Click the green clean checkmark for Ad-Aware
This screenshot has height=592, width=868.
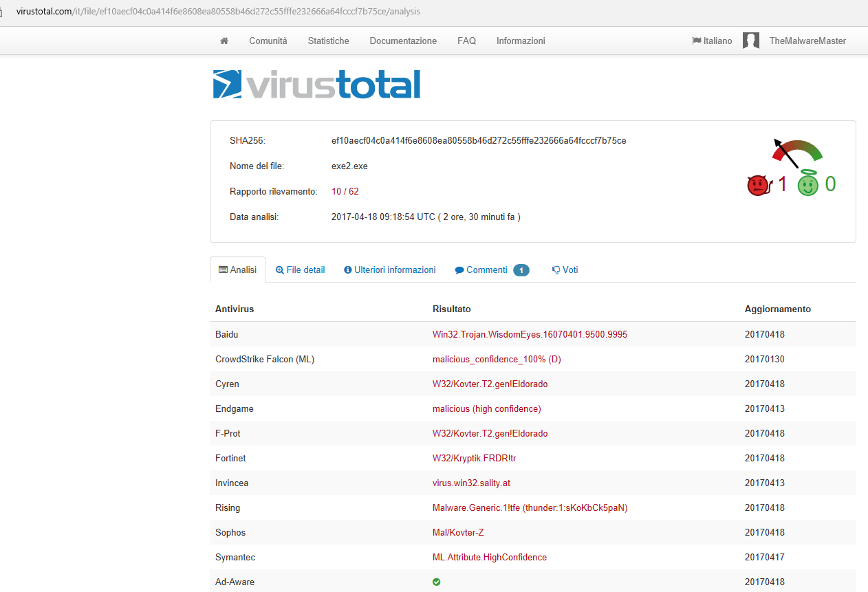pos(436,582)
